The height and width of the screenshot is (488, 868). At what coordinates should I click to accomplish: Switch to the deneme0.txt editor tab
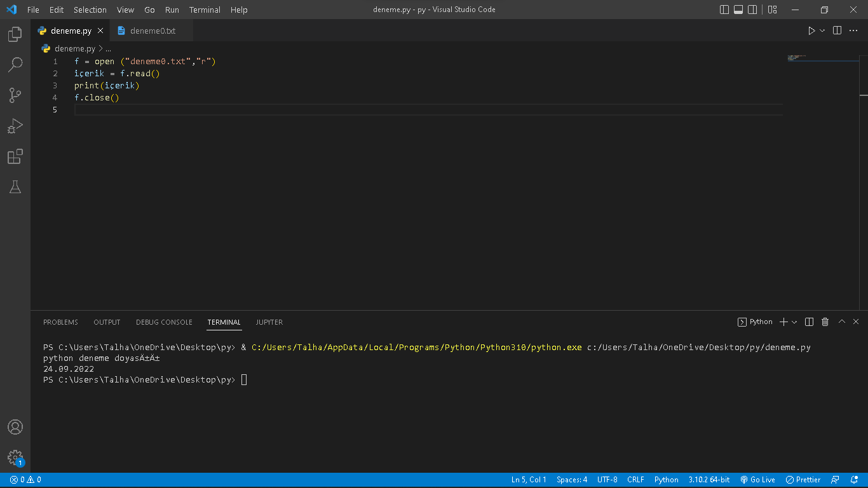pos(153,30)
